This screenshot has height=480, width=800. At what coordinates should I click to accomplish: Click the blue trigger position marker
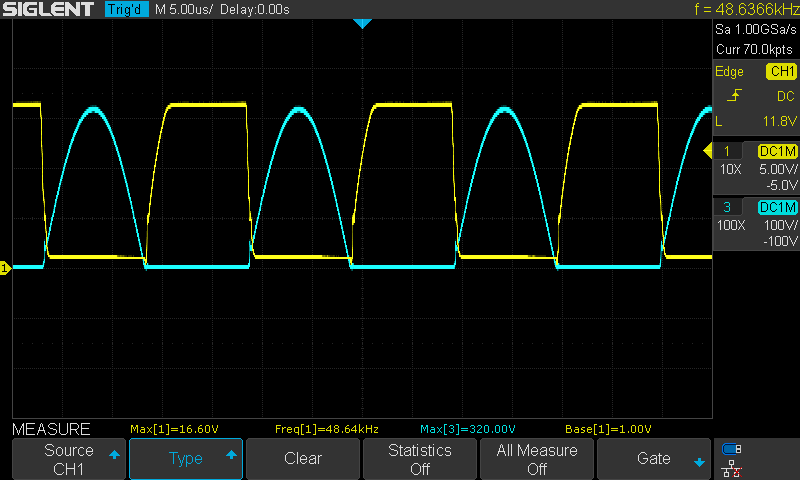pos(362,23)
